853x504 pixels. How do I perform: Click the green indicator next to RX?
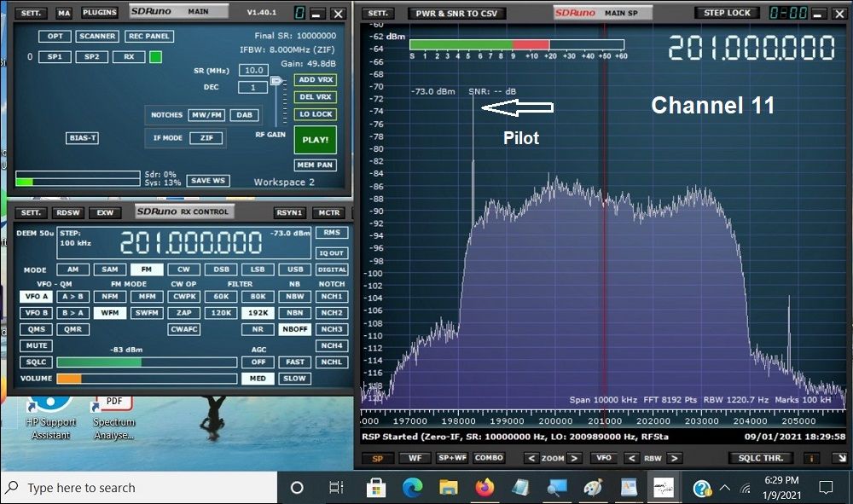pos(155,56)
